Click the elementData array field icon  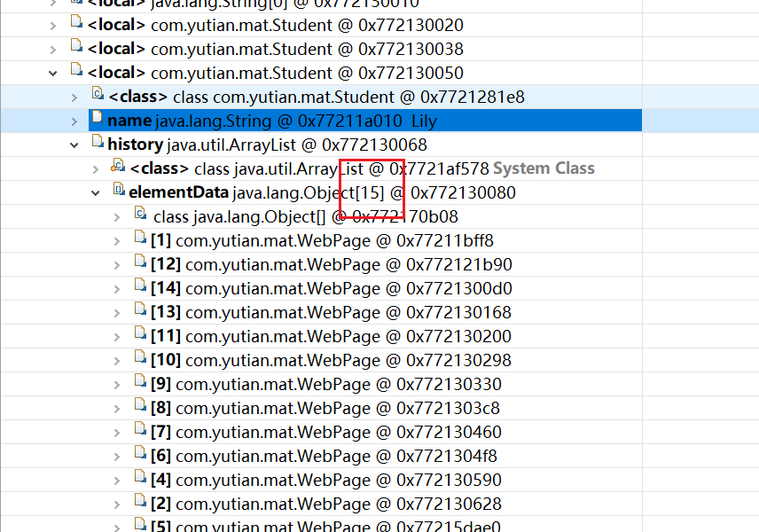(119, 192)
